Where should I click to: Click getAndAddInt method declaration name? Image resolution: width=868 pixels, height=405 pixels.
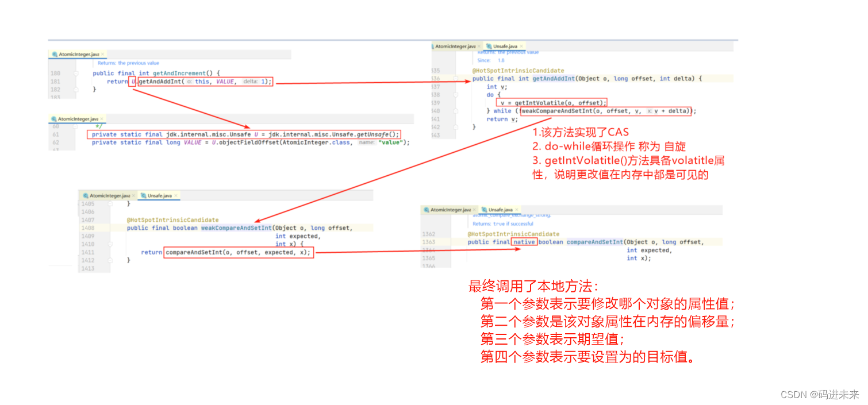[x=554, y=79]
